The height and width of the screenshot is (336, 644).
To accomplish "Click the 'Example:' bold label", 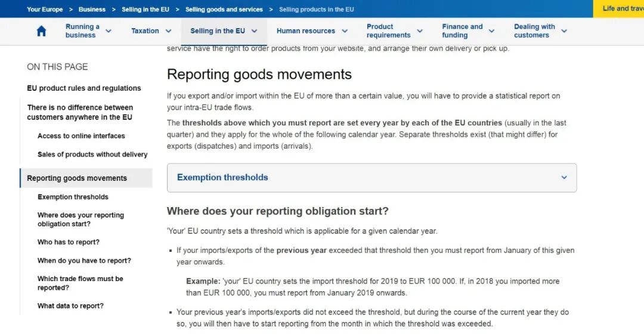I will 203,281.
